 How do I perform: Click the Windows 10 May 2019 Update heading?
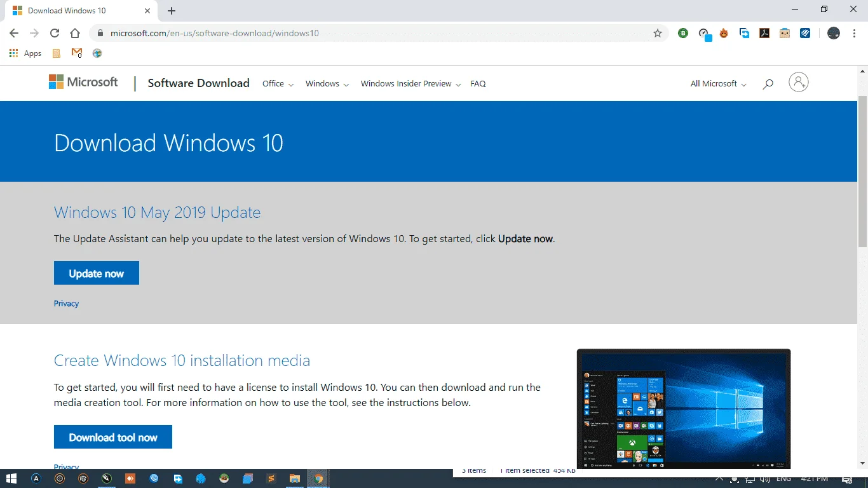pyautogui.click(x=157, y=212)
